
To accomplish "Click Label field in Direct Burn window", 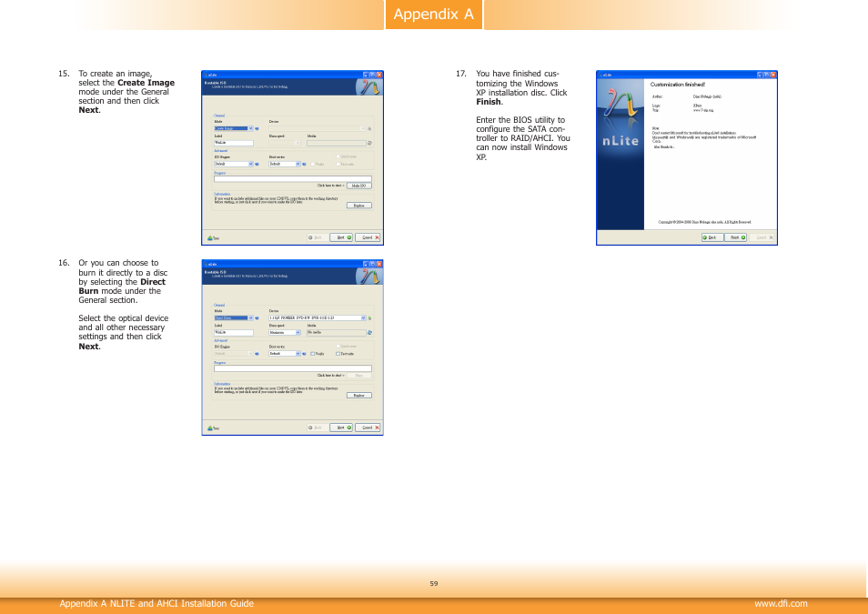I will pos(234,333).
